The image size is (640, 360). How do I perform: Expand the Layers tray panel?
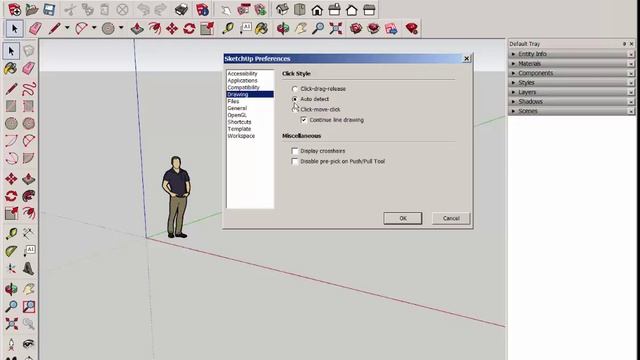tap(571, 92)
